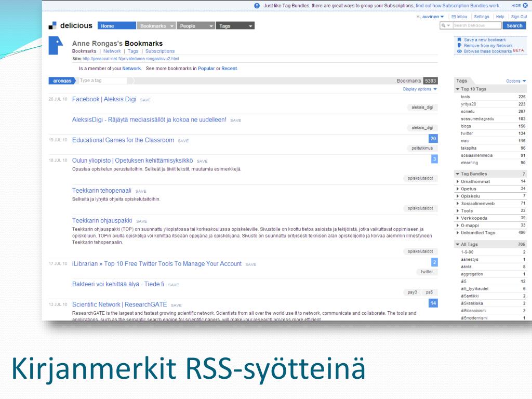
Task: Click the peliitutkimus tag label
Action: pyautogui.click(x=422, y=148)
